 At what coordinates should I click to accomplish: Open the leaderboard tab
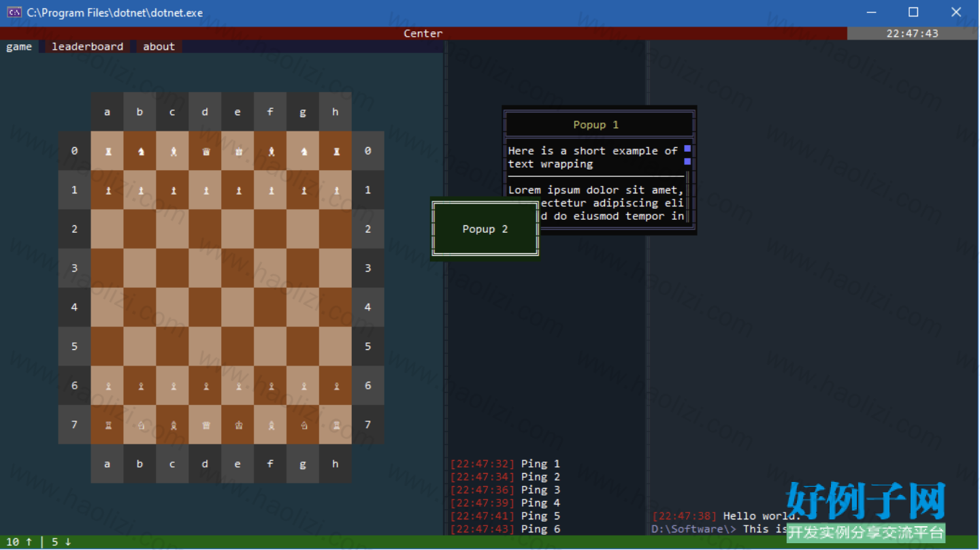coord(88,46)
